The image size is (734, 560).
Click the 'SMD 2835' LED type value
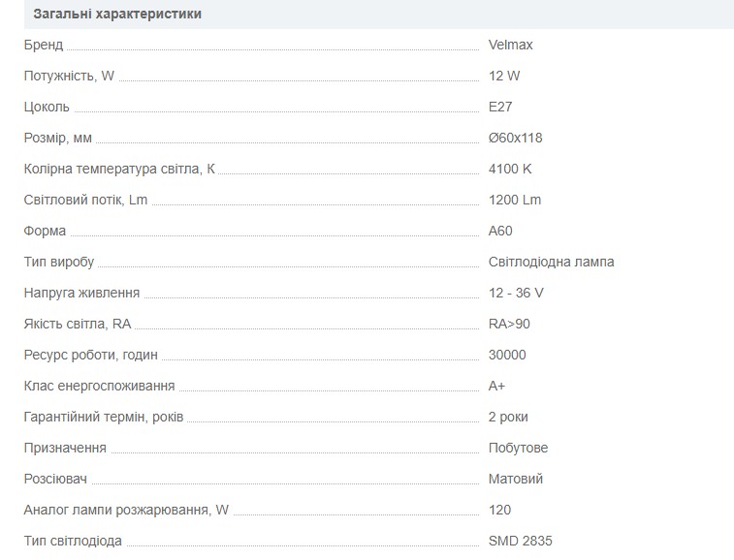coord(520,541)
